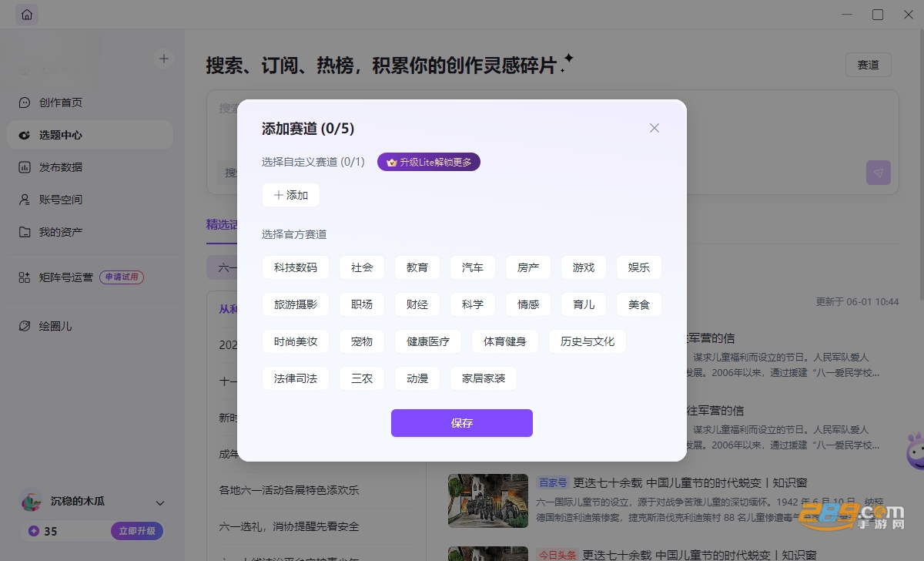This screenshot has width=924, height=561.
Task: Go to 账号空间 sidebar item
Action: coord(90,200)
